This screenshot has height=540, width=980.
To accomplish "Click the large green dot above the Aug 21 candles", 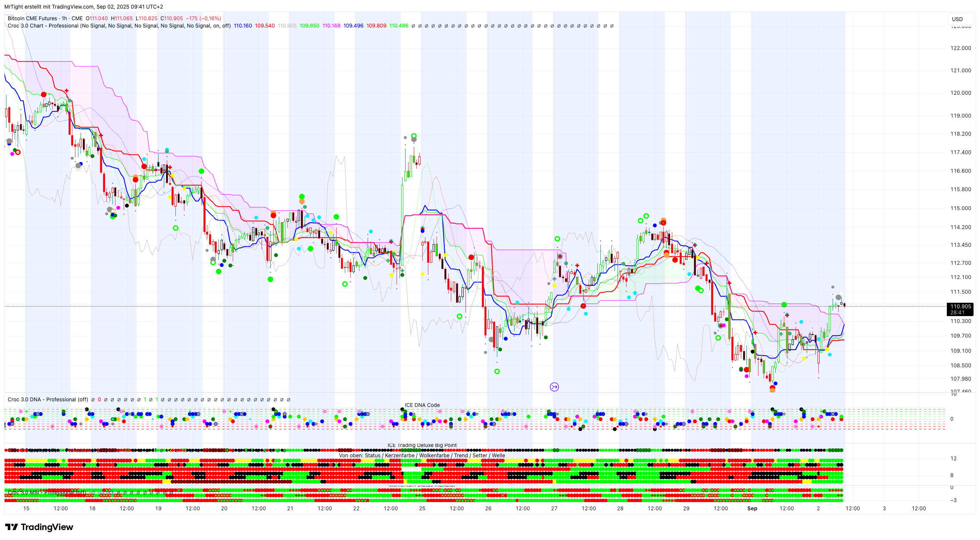I will tap(302, 196).
